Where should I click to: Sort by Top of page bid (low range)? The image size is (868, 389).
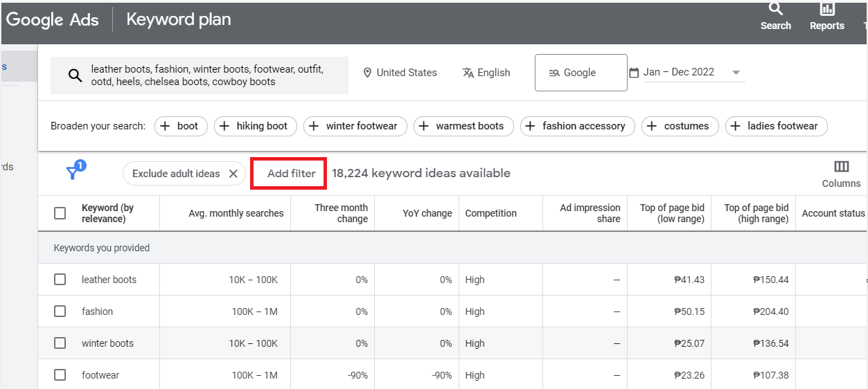click(672, 213)
